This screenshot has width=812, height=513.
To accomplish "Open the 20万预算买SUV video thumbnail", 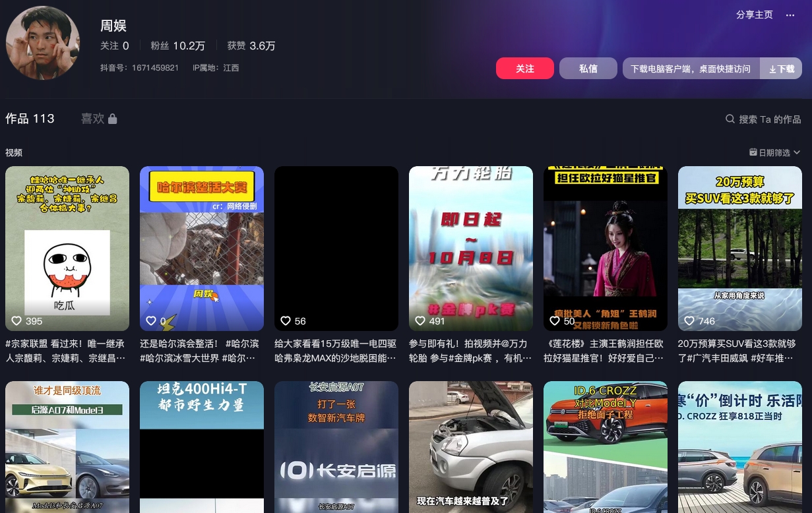I will [x=740, y=249].
